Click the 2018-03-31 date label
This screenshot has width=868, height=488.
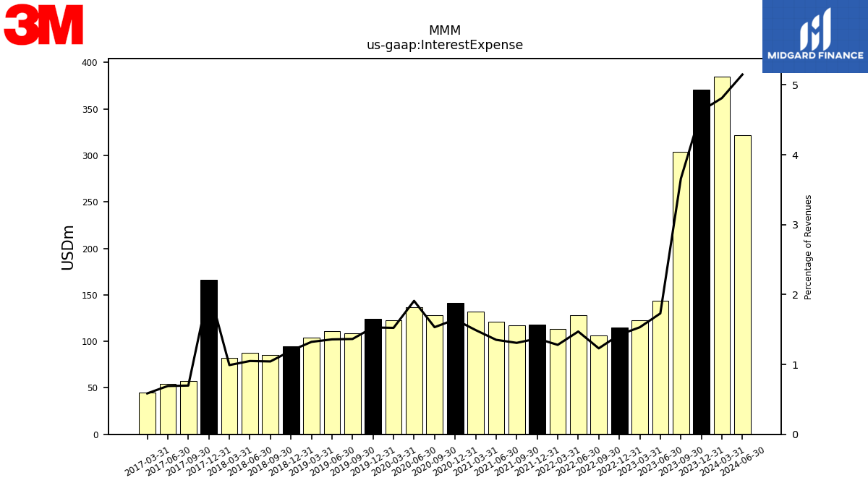point(229,461)
